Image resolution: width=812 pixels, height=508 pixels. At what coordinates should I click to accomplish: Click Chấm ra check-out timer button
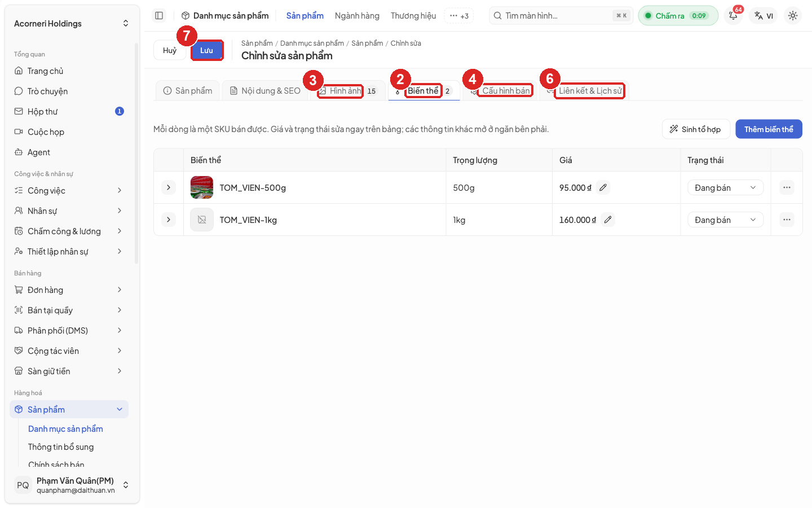(x=678, y=16)
